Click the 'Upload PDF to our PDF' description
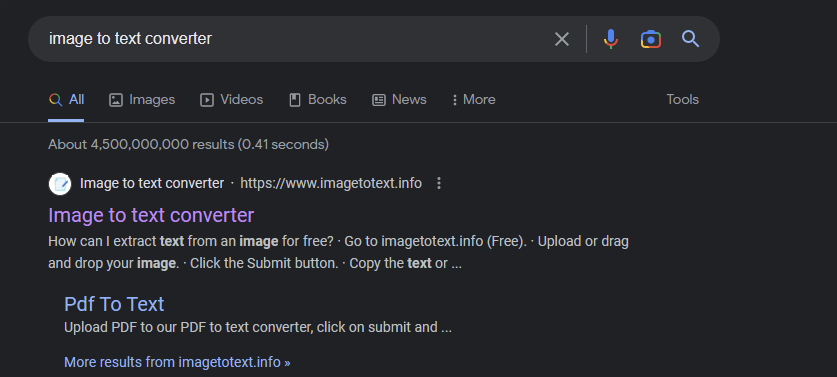This screenshot has width=837, height=377. tap(258, 327)
